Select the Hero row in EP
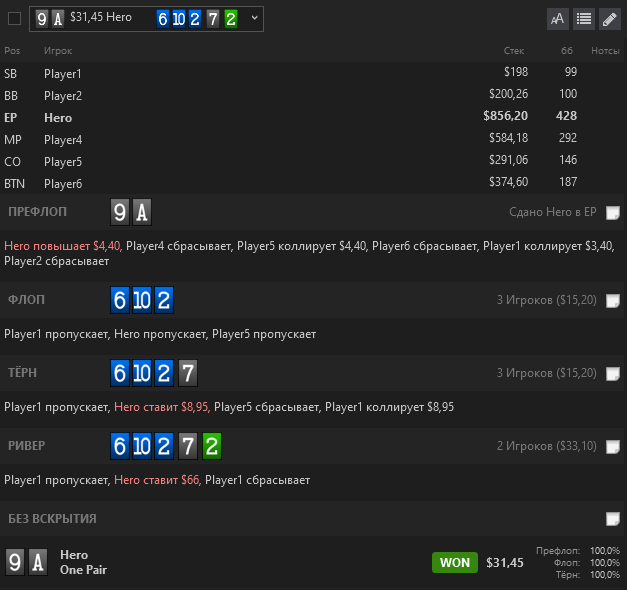 pyautogui.click(x=312, y=117)
